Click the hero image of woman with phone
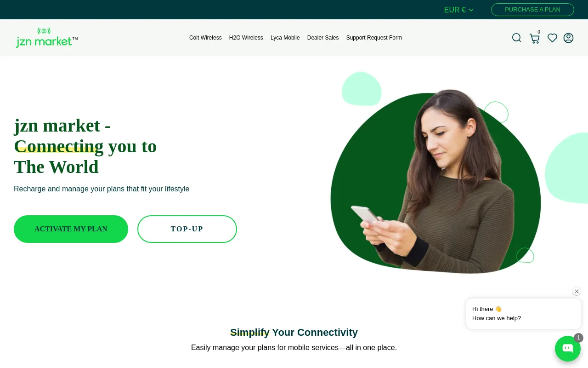 435,182
